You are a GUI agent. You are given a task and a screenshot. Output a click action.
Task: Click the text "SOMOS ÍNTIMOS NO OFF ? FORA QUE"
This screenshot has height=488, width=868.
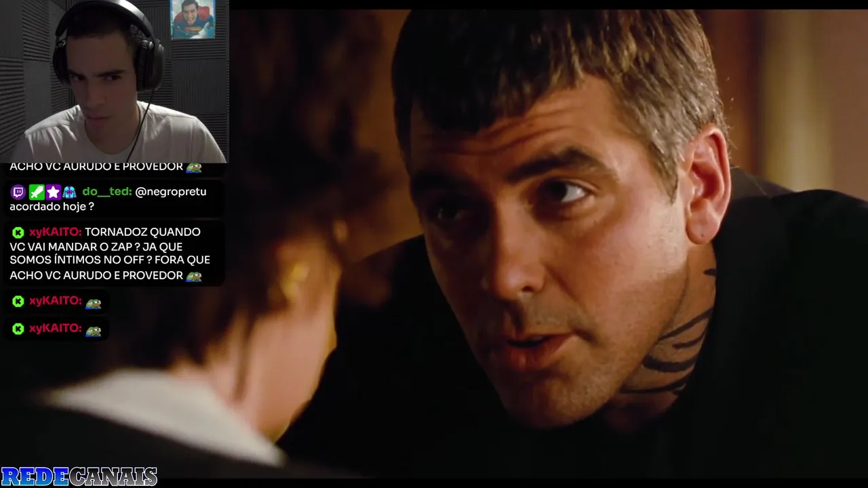[110, 260]
